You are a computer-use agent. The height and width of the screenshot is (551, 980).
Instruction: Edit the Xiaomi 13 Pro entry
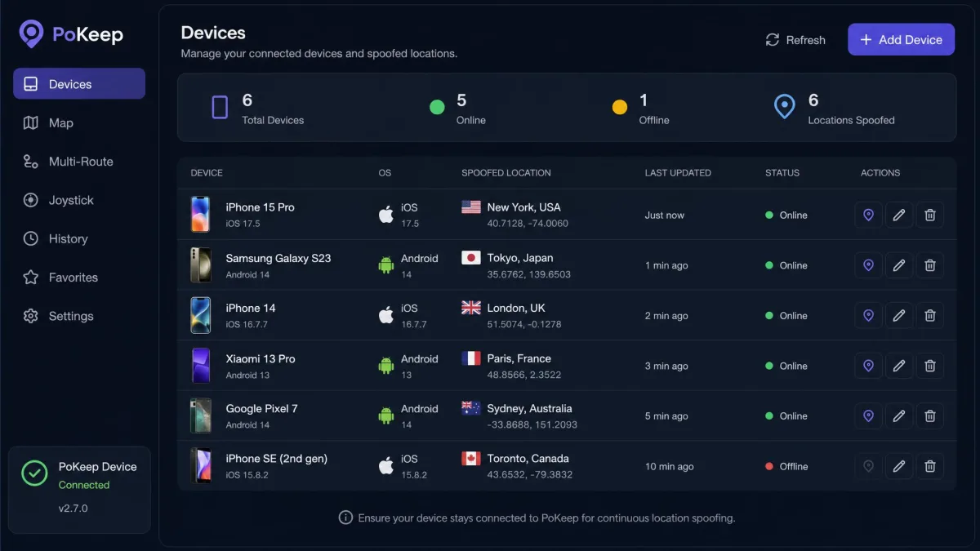(899, 366)
